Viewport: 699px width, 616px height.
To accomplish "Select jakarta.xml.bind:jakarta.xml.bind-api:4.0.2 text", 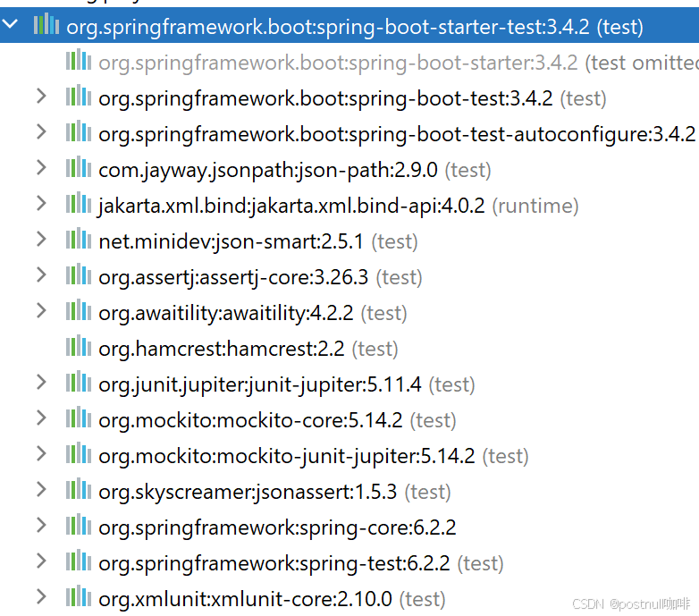I will 291,206.
